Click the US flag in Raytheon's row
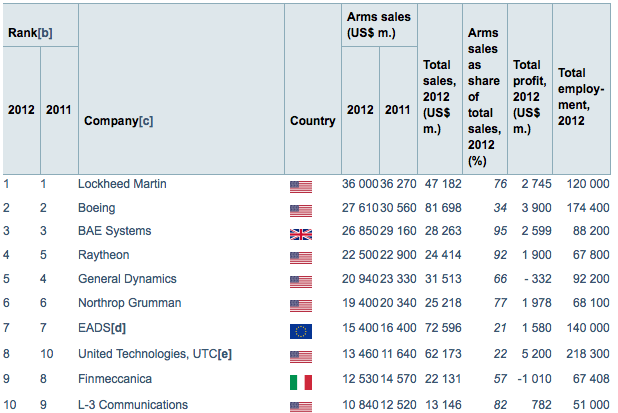The height and width of the screenshot is (413, 618). pos(300,256)
